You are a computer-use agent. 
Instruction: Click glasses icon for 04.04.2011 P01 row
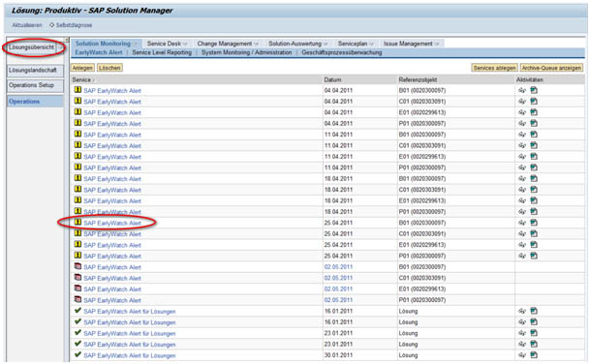coord(522,123)
